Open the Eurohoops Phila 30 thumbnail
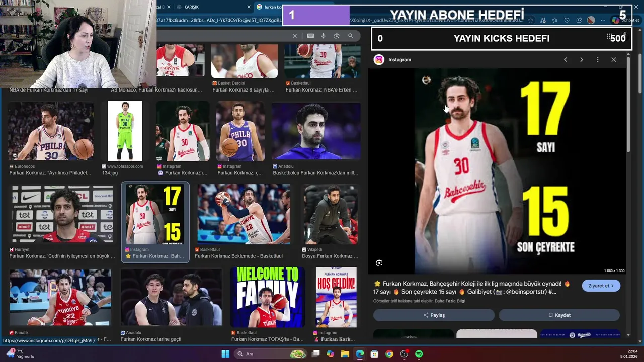Screen dimensions: 644x362 tap(50, 131)
